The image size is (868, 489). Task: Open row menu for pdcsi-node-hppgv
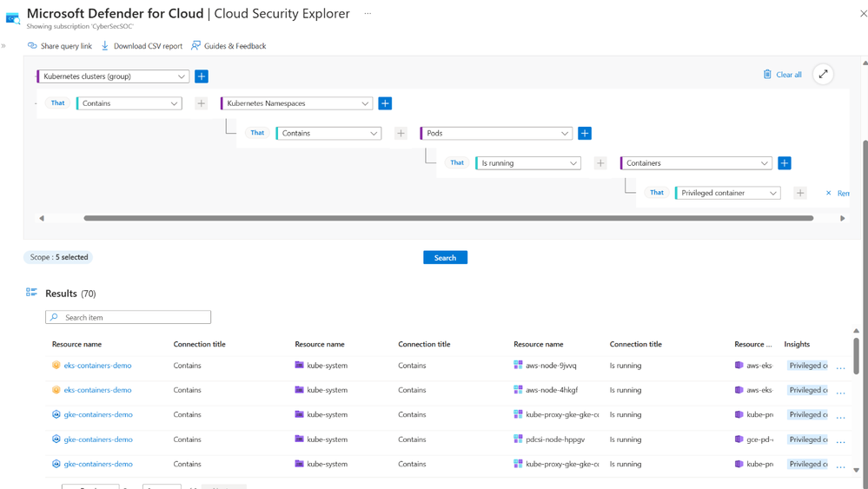coord(840,441)
